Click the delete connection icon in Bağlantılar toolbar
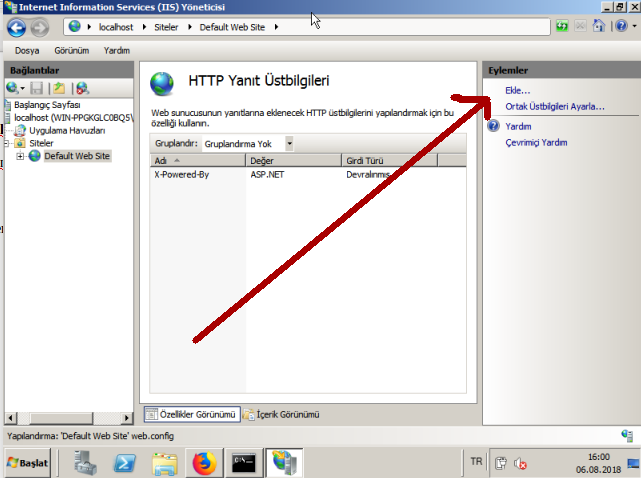 coord(82,88)
